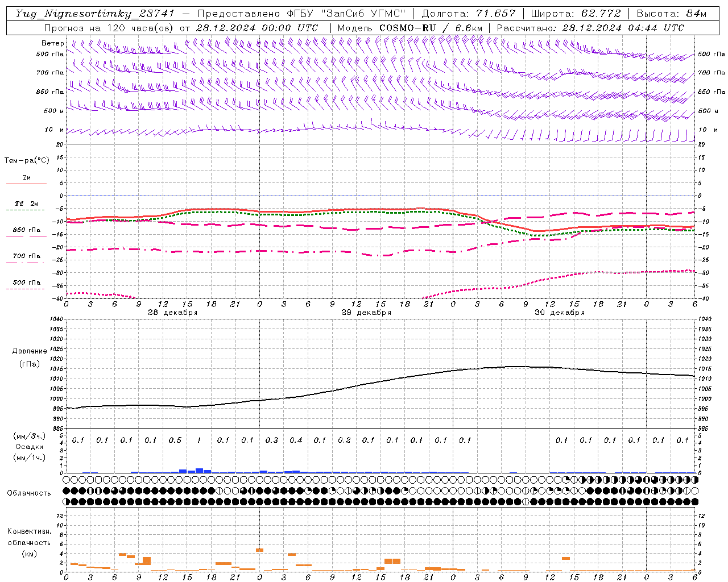Click the 850 гПа temperature legend entry

[x=26, y=230]
